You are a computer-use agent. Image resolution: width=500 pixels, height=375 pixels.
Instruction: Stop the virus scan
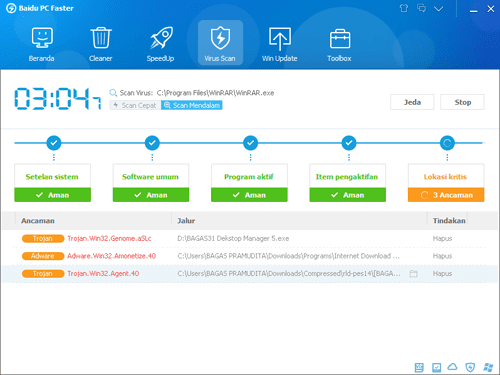click(462, 102)
